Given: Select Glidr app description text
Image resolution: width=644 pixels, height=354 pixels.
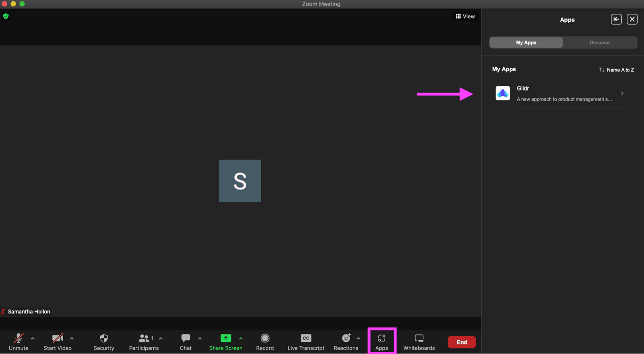Looking at the screenshot, I should tap(564, 99).
